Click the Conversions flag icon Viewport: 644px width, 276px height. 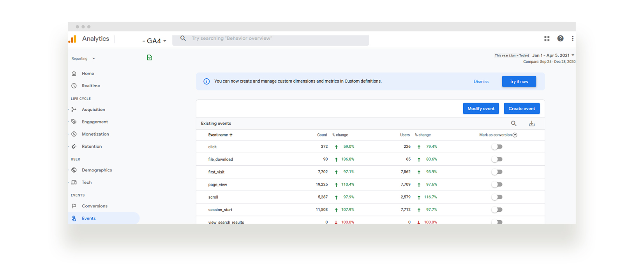point(74,206)
